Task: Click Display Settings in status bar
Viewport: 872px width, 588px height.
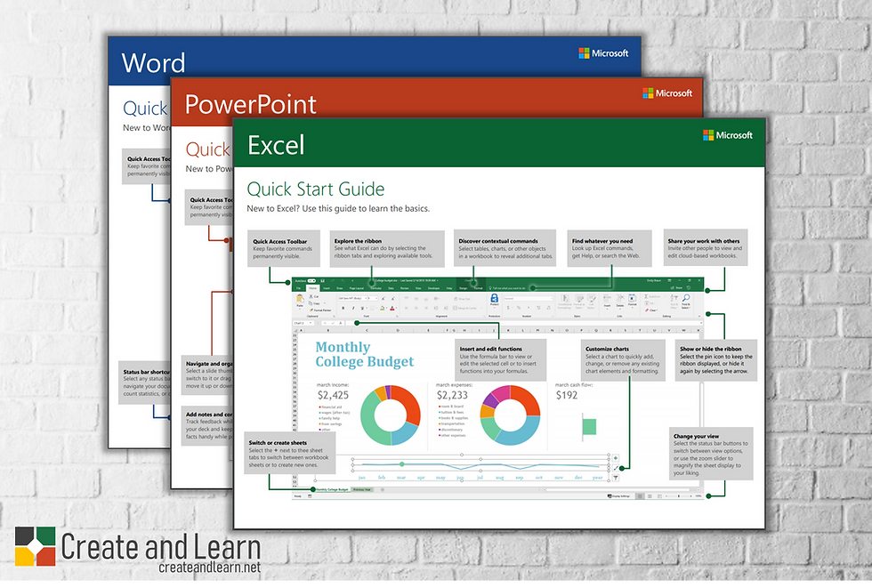Action: (x=618, y=496)
